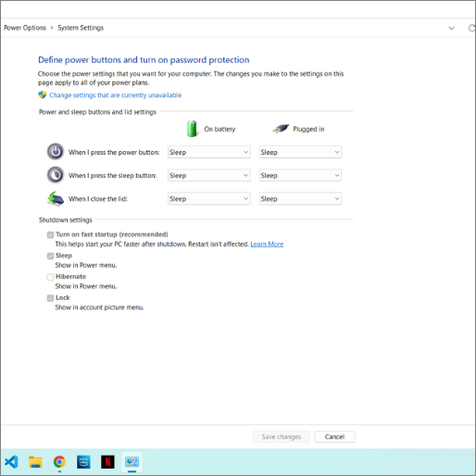Image resolution: width=476 pixels, height=476 pixels.
Task: Expand the address bar history chevron
Action: point(451,28)
